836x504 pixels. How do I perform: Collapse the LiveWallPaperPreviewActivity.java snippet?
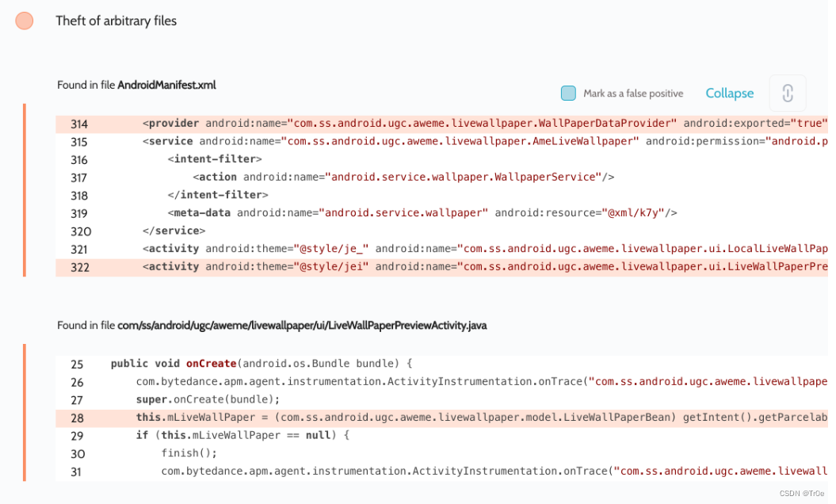point(729,93)
